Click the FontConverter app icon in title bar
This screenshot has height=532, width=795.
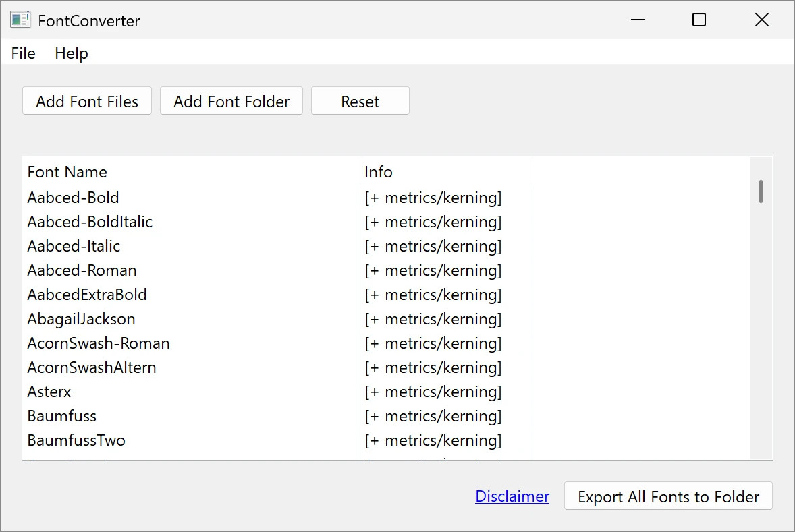[x=20, y=20]
